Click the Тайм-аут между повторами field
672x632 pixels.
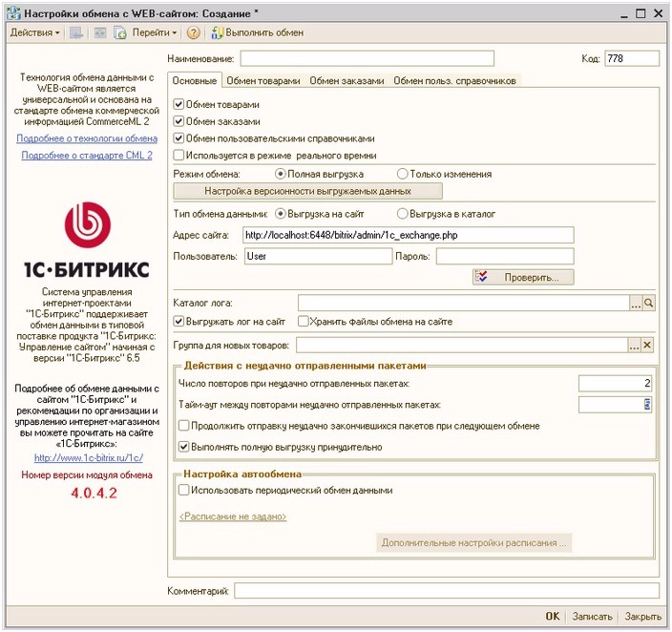(616, 405)
